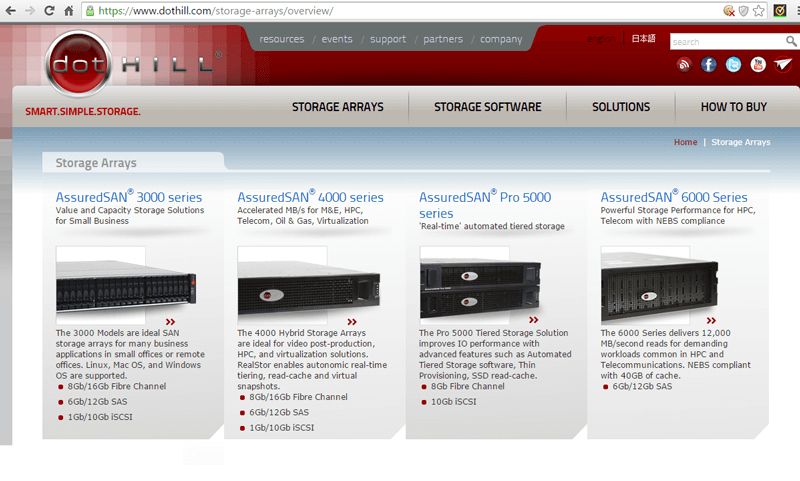Click the green padlock security icon

[90, 11]
